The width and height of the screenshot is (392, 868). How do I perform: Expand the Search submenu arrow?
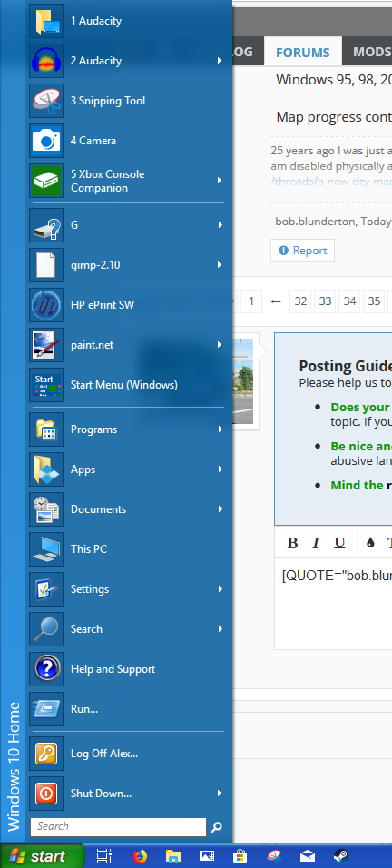point(220,629)
